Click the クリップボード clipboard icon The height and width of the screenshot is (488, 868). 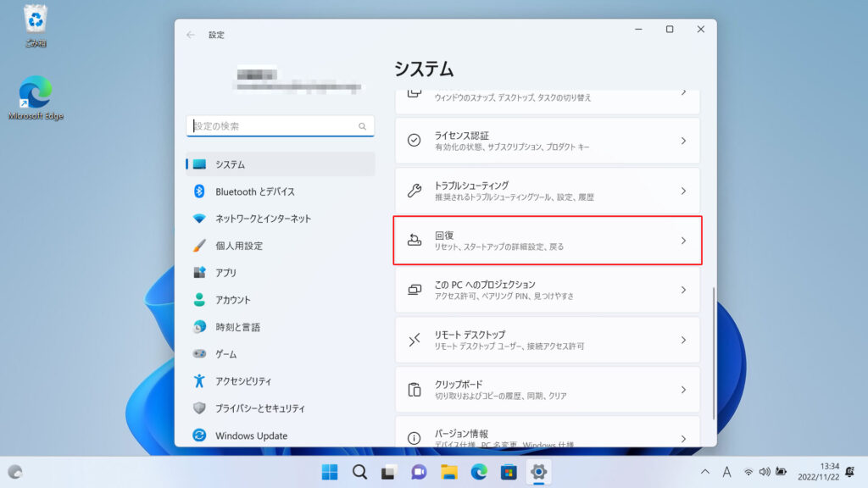(x=414, y=390)
